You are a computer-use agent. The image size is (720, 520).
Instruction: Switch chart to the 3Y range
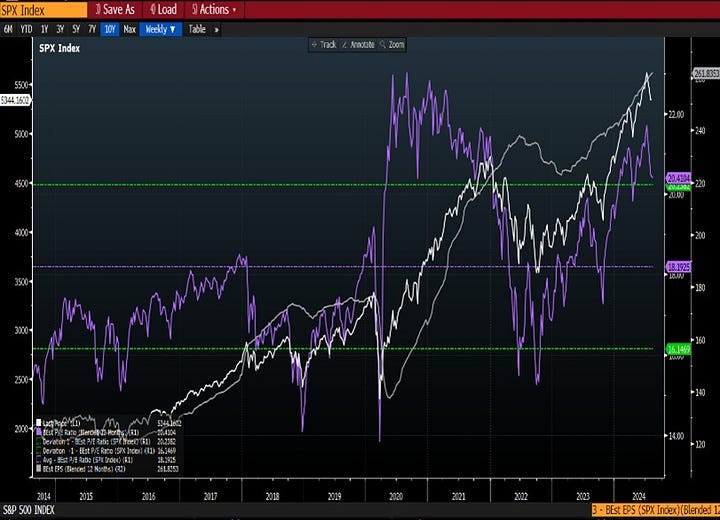tap(60, 29)
